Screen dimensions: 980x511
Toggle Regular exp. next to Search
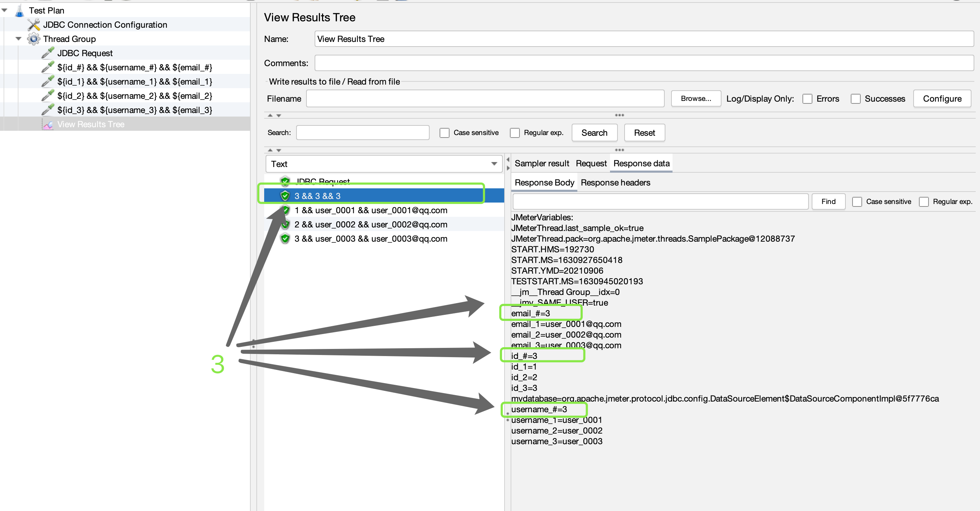coord(515,133)
